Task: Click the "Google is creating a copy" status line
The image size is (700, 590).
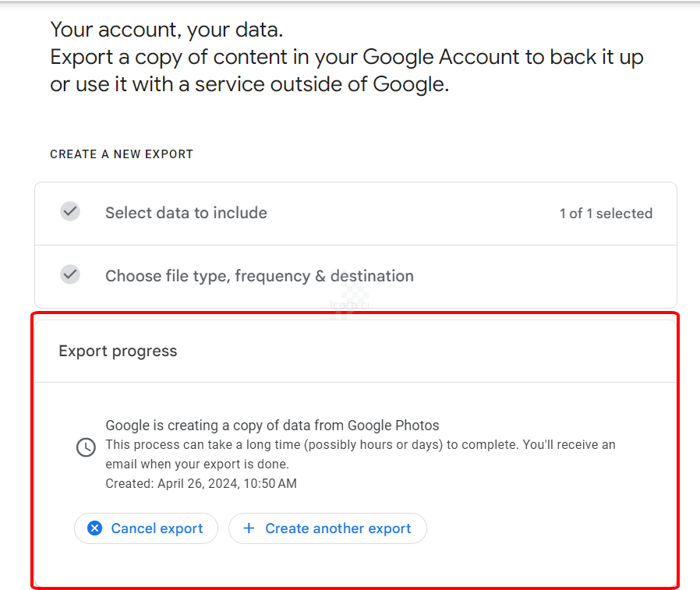Action: tap(272, 426)
